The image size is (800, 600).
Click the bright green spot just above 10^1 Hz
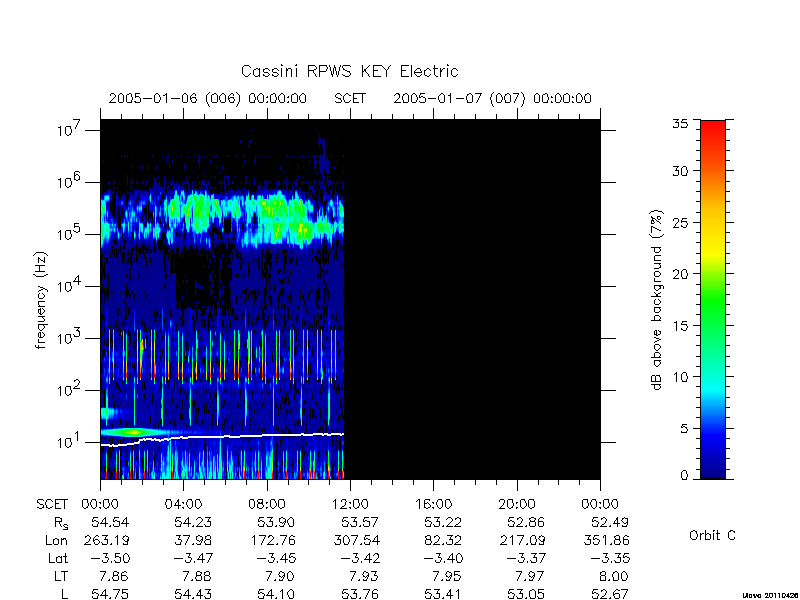pyautogui.click(x=134, y=432)
